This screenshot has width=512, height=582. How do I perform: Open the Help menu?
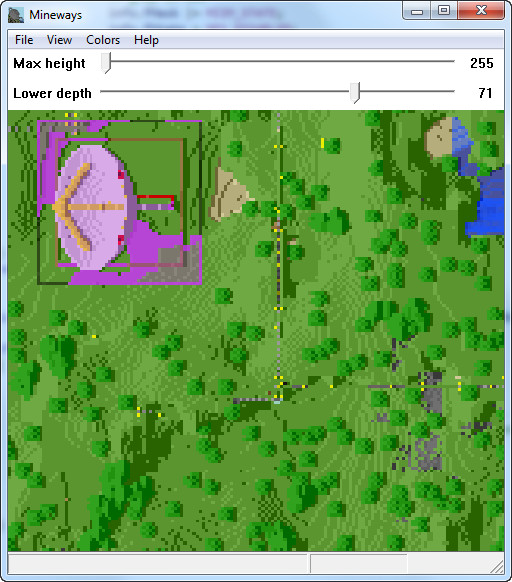pos(146,40)
